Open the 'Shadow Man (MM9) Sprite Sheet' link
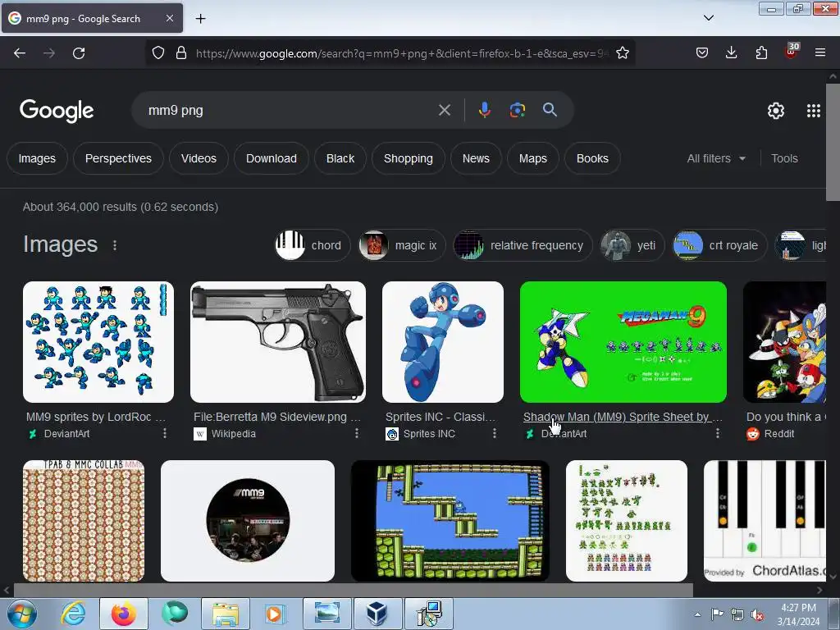Image resolution: width=840 pixels, height=630 pixels. pos(623,417)
